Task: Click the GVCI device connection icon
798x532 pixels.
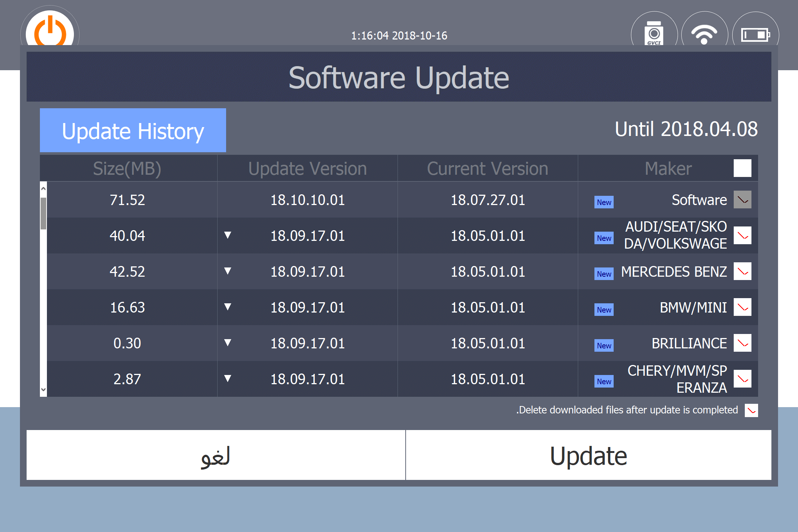Action: click(x=654, y=33)
